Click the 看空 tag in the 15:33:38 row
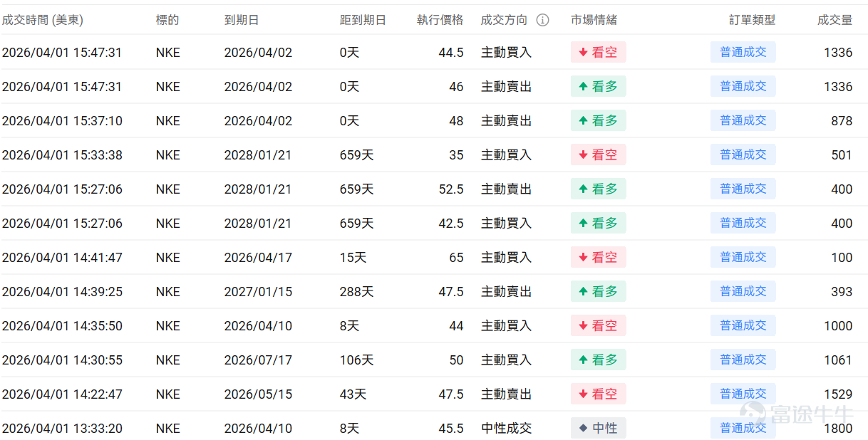 coord(599,154)
